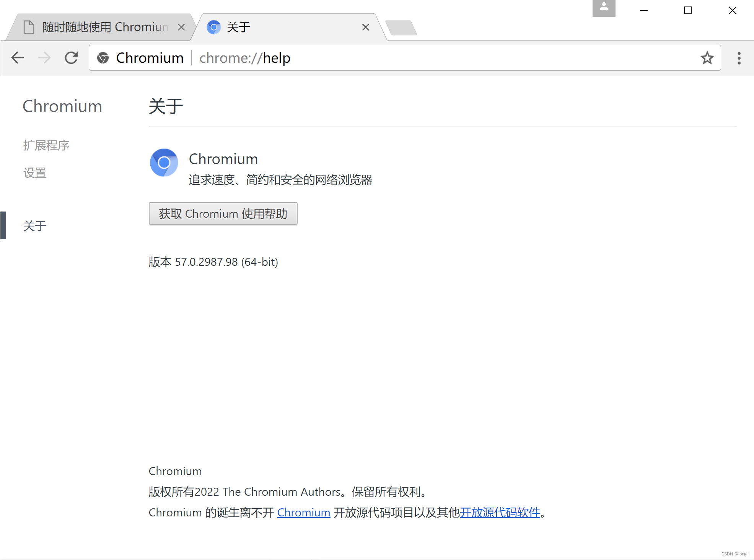Open the three-dot browser menu
This screenshot has width=754, height=560.
tap(739, 58)
